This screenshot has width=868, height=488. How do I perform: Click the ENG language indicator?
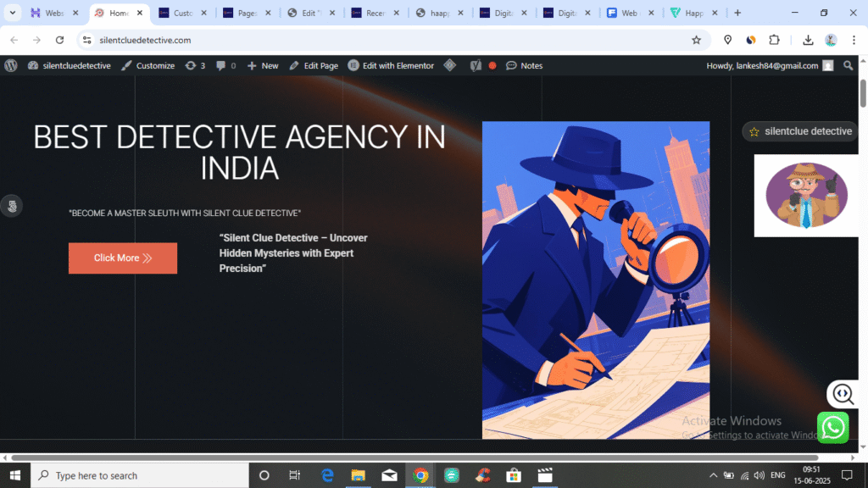[x=778, y=475]
